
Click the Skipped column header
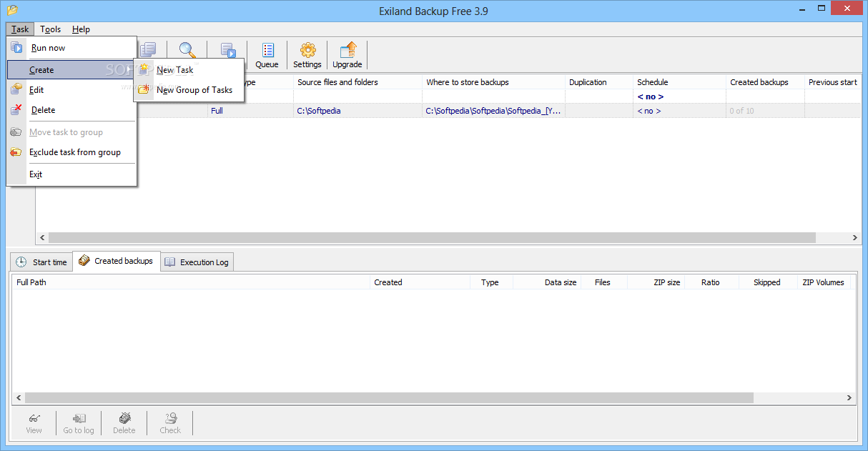(768, 282)
